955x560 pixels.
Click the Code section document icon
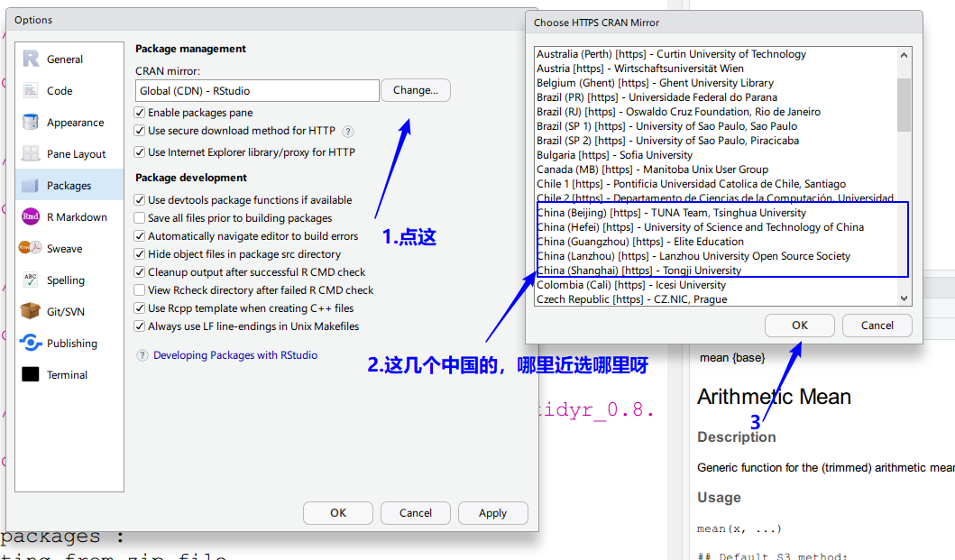(31, 91)
